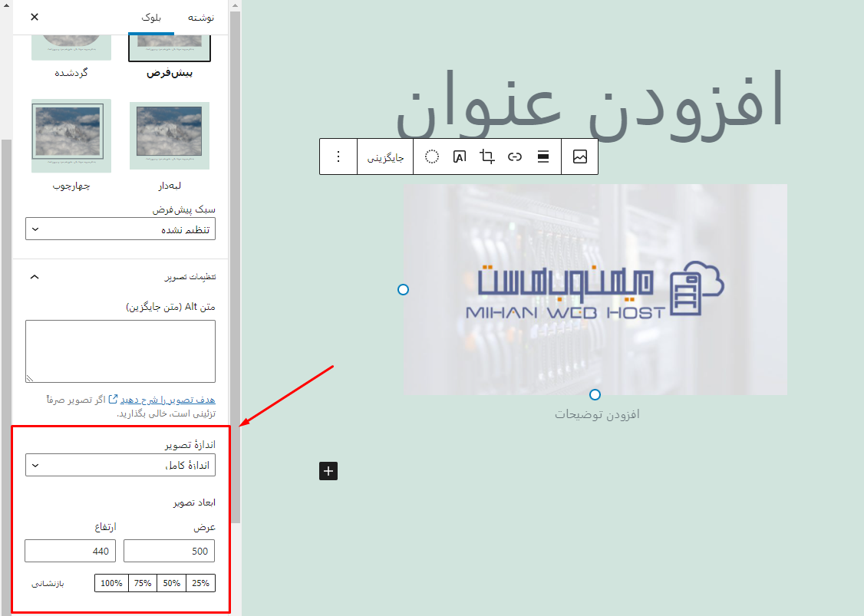The width and height of the screenshot is (864, 616).
Task: Select the crop image tool
Action: click(487, 157)
